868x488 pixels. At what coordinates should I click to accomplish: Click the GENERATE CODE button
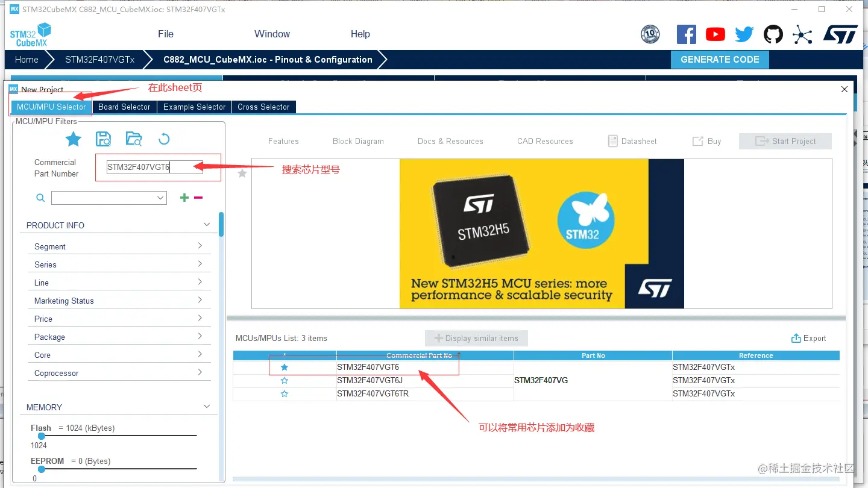720,60
